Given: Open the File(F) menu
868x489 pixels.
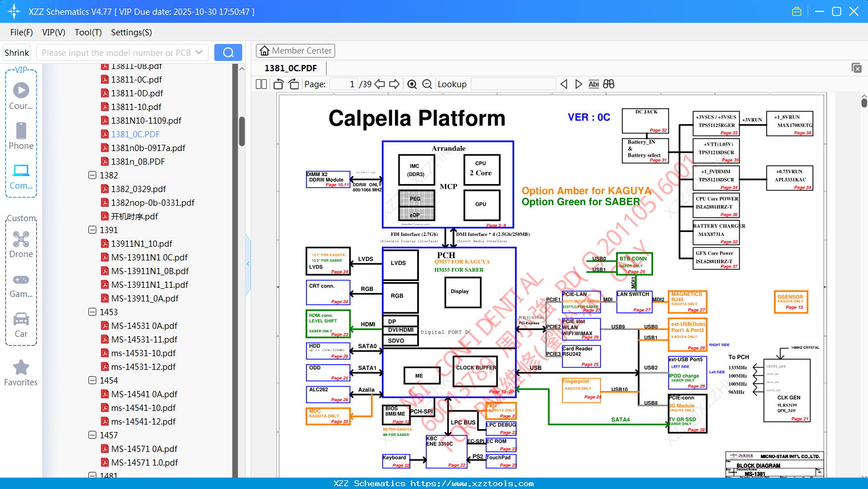Looking at the screenshot, I should 22,32.
